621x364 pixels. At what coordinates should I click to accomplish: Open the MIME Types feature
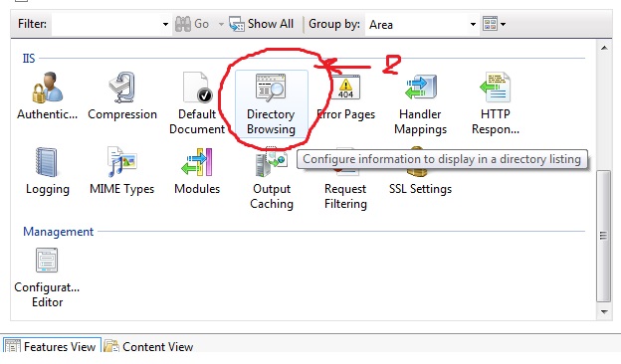122,172
